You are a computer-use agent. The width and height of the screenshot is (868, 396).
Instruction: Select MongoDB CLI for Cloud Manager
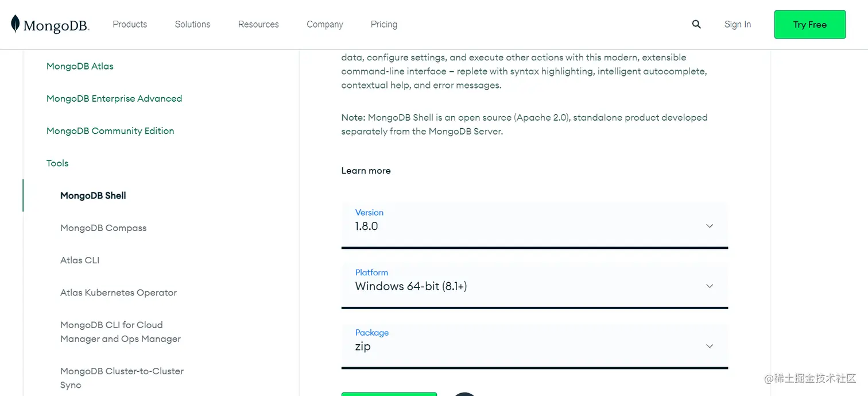click(x=121, y=332)
